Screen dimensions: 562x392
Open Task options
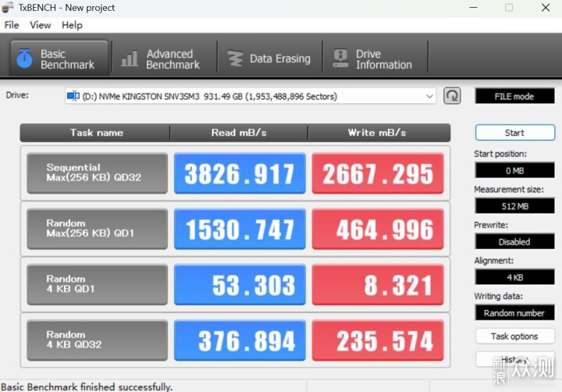click(515, 336)
